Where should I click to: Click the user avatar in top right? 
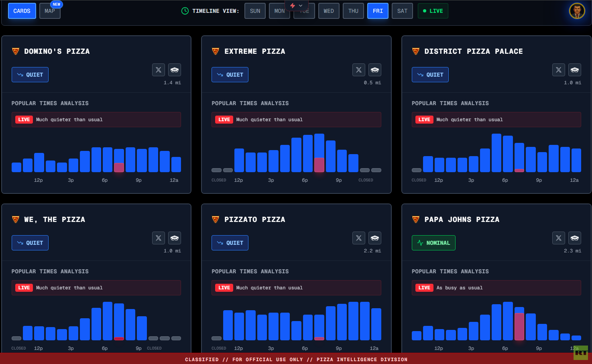tap(577, 11)
